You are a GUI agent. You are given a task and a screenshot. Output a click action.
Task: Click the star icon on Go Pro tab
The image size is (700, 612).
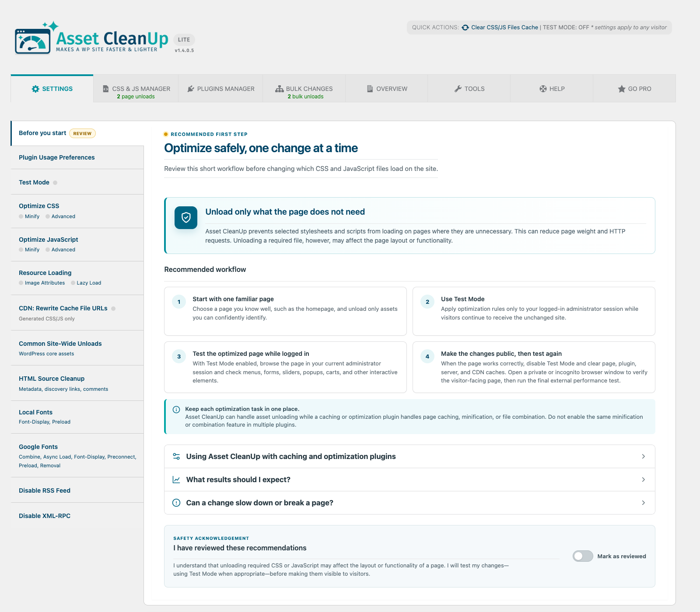point(622,89)
